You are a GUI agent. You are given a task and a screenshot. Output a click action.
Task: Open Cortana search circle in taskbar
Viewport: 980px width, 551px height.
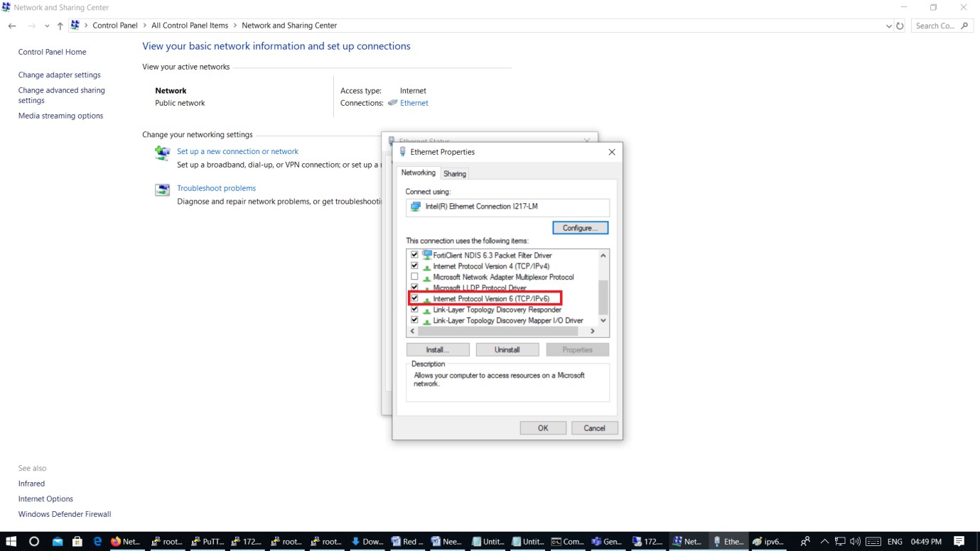coord(33,541)
